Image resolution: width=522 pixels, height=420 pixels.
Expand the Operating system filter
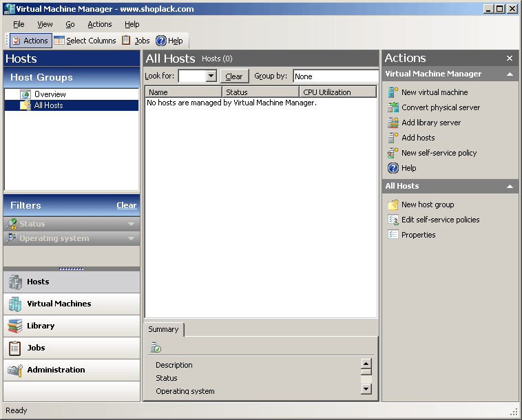coord(131,239)
